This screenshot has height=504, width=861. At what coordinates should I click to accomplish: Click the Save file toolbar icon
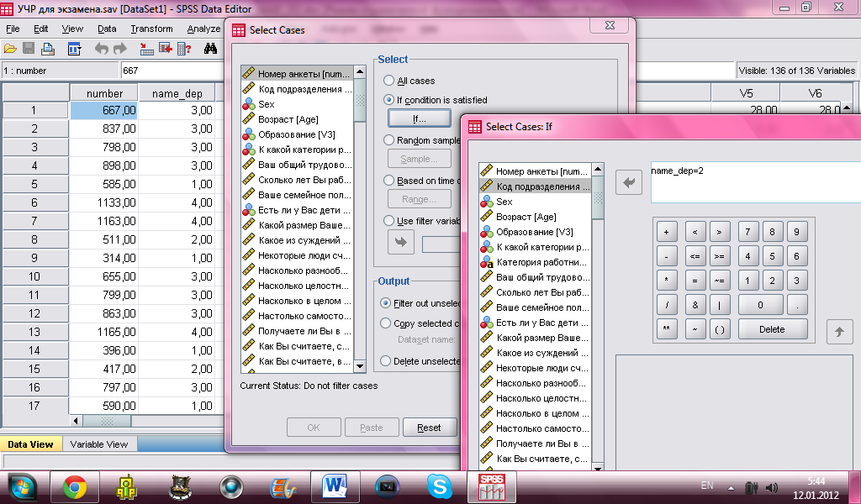pos(29,49)
